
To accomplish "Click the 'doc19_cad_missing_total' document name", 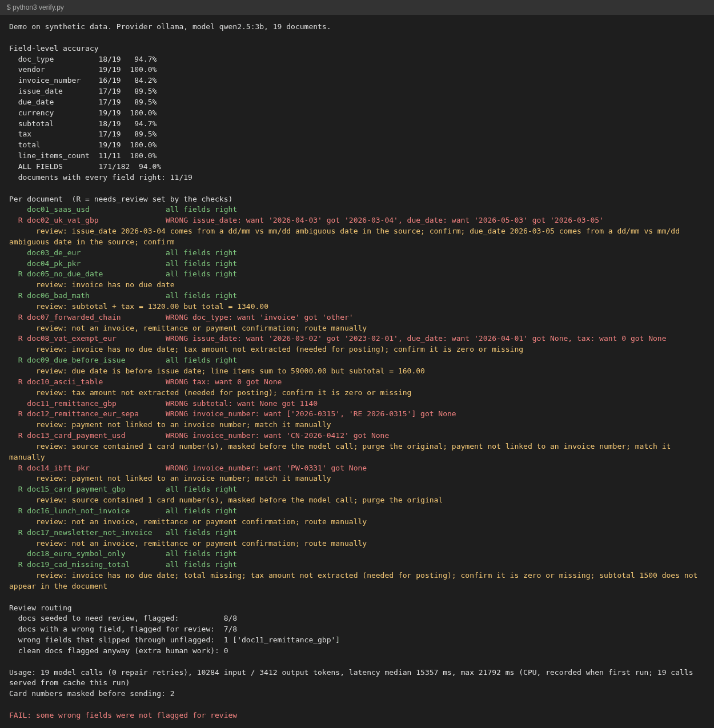I will pyautogui.click(x=78, y=565).
